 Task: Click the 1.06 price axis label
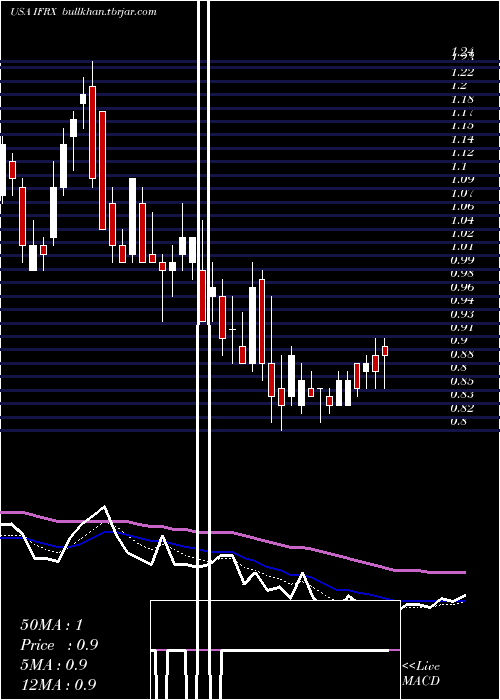tap(462, 206)
